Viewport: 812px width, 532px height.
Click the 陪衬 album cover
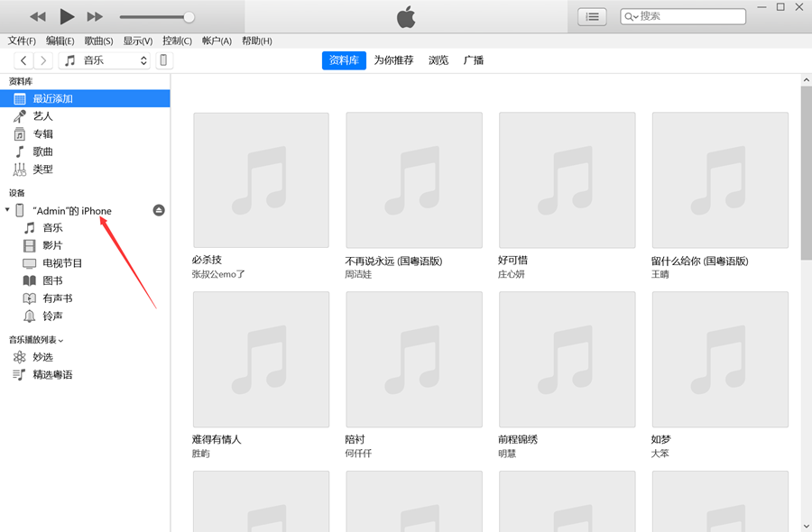414,359
